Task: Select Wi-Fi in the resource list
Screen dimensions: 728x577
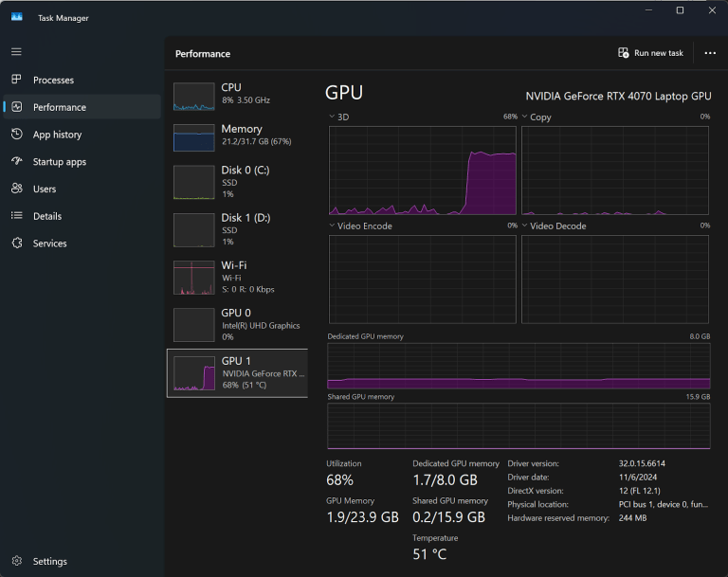Action: [237, 277]
